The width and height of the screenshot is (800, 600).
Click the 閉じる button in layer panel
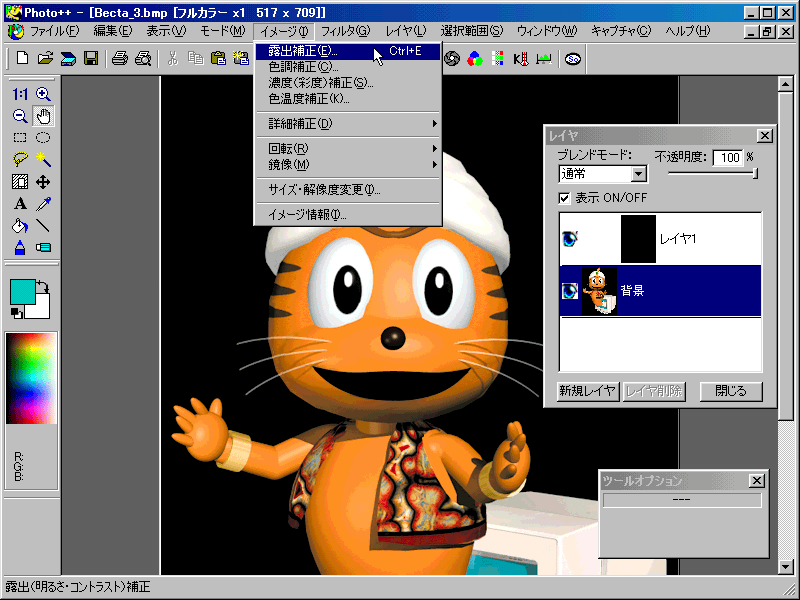click(x=731, y=391)
